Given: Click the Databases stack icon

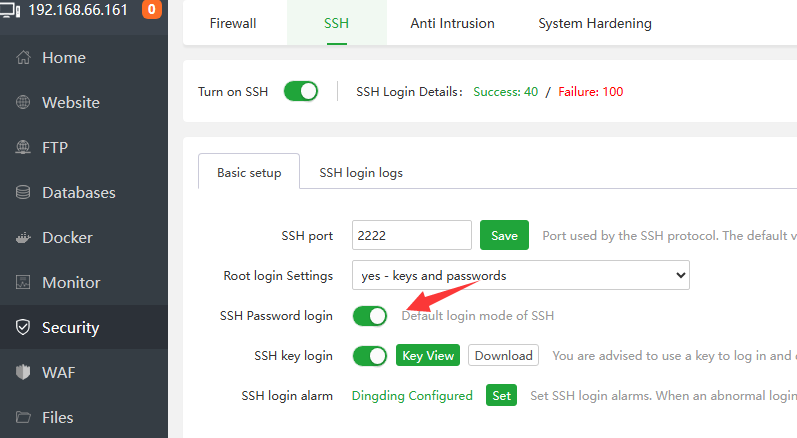Looking at the screenshot, I should pos(24,193).
